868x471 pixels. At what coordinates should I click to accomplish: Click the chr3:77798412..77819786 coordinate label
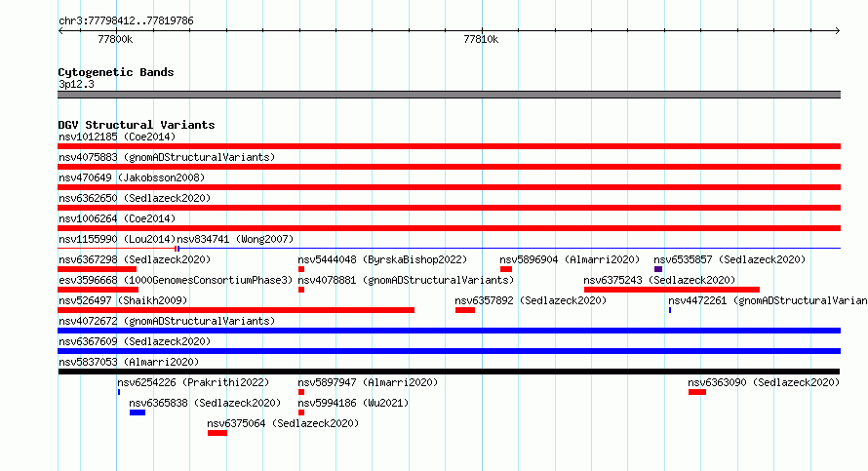(x=126, y=21)
